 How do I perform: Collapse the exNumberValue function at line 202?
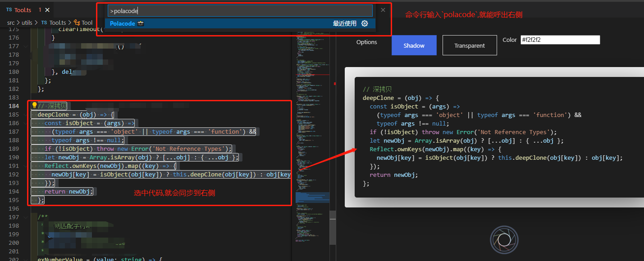26,260
